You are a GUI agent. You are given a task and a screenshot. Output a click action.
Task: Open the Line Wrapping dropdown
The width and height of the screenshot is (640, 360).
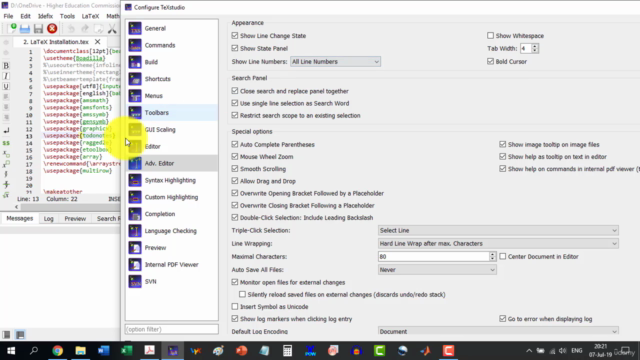tap(498, 243)
